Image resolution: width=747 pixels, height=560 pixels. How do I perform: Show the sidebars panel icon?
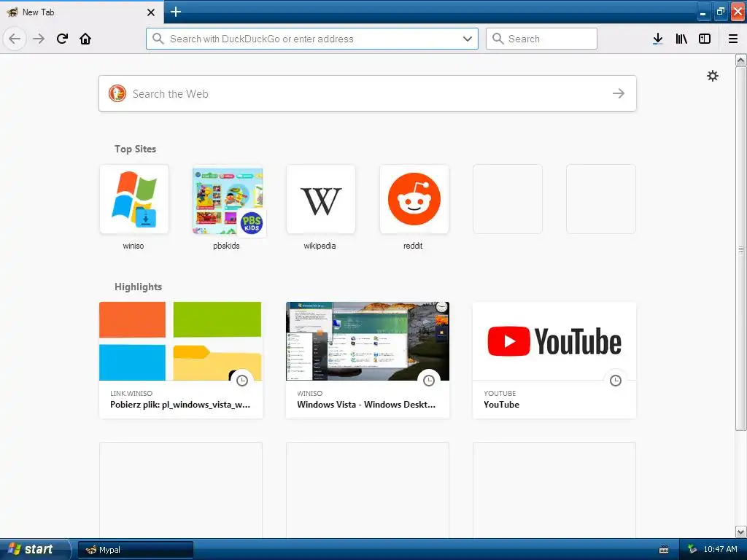705,39
